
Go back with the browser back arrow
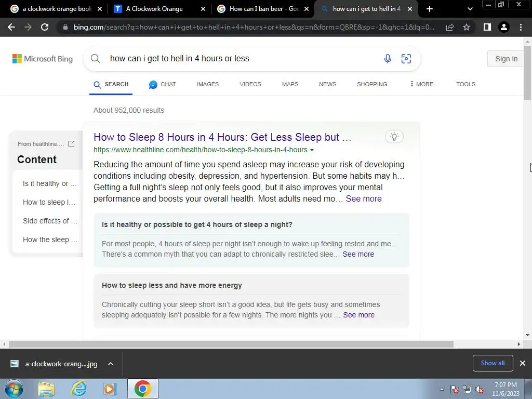pyautogui.click(x=11, y=27)
